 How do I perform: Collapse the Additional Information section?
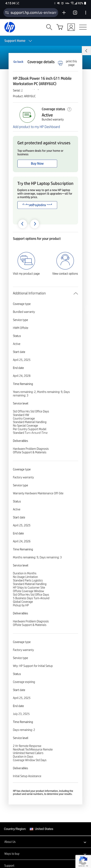tap(76, 293)
